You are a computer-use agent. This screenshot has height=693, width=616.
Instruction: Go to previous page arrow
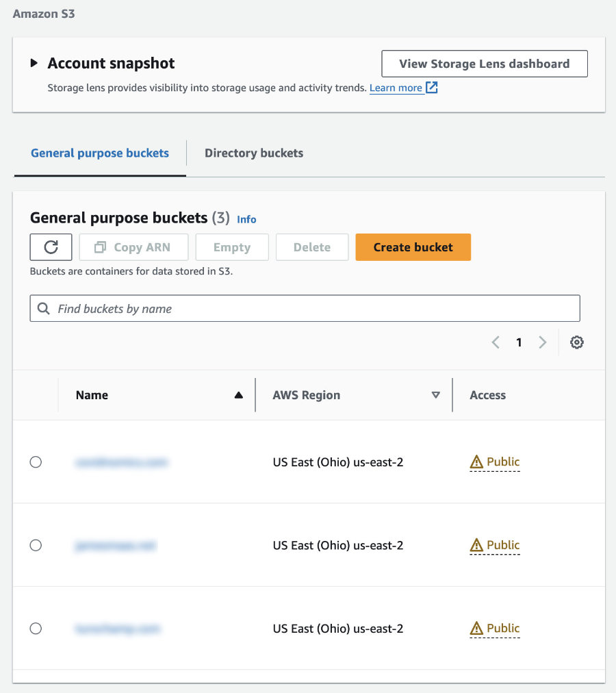tap(496, 342)
